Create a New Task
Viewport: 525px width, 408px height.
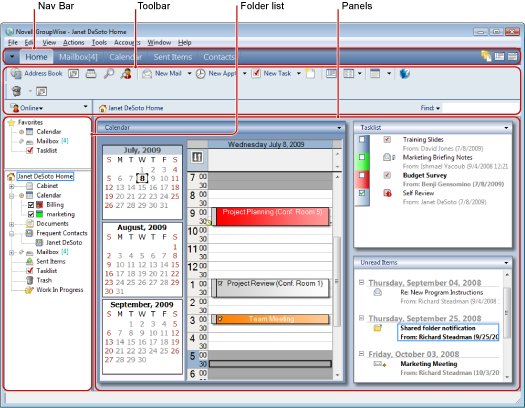271,73
